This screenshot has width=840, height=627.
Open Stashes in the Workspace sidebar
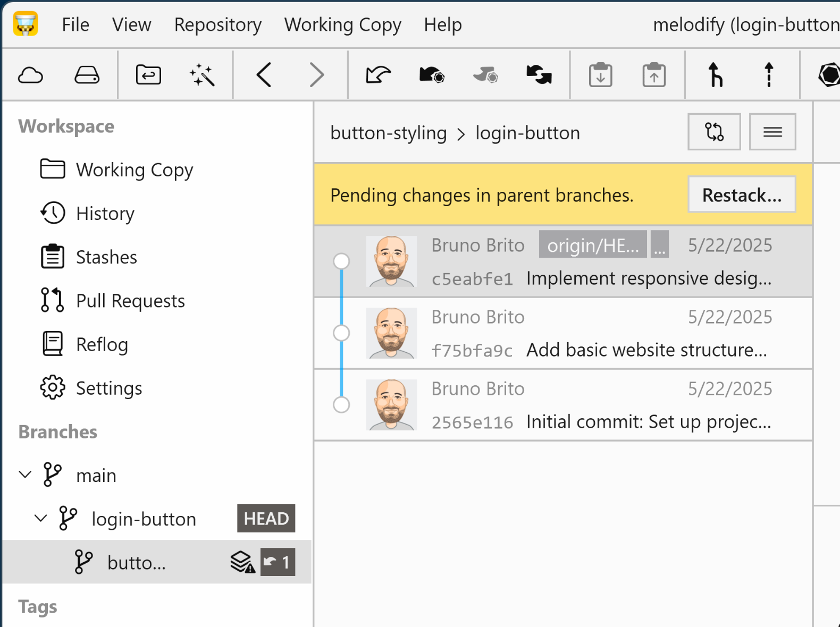coord(106,257)
